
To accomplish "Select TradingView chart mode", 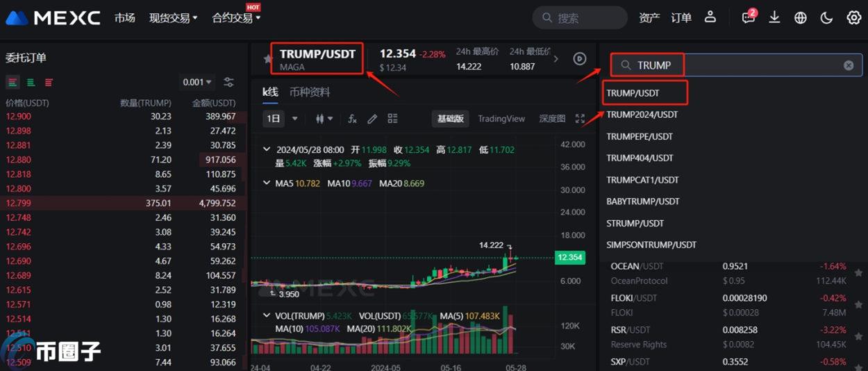I will (501, 119).
